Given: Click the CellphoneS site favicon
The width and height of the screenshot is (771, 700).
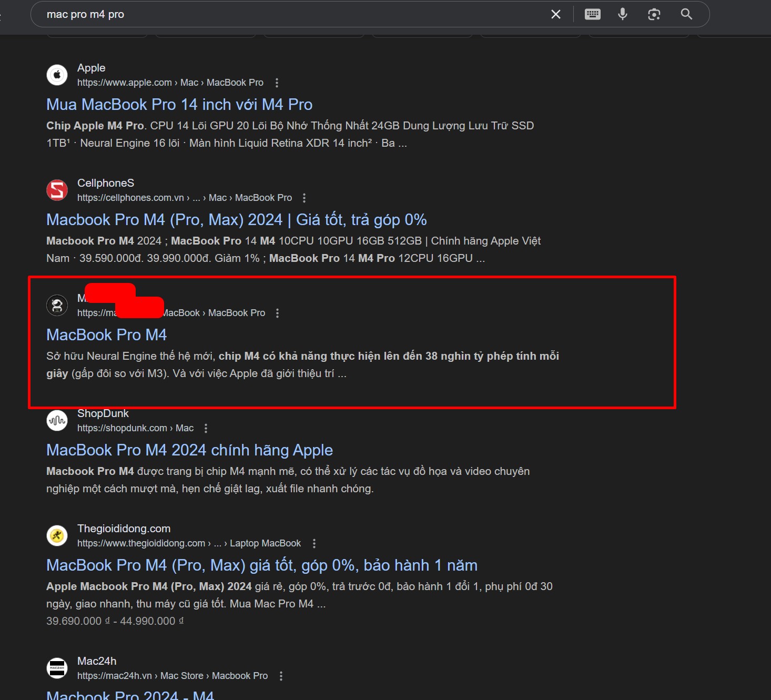Looking at the screenshot, I should point(57,190).
